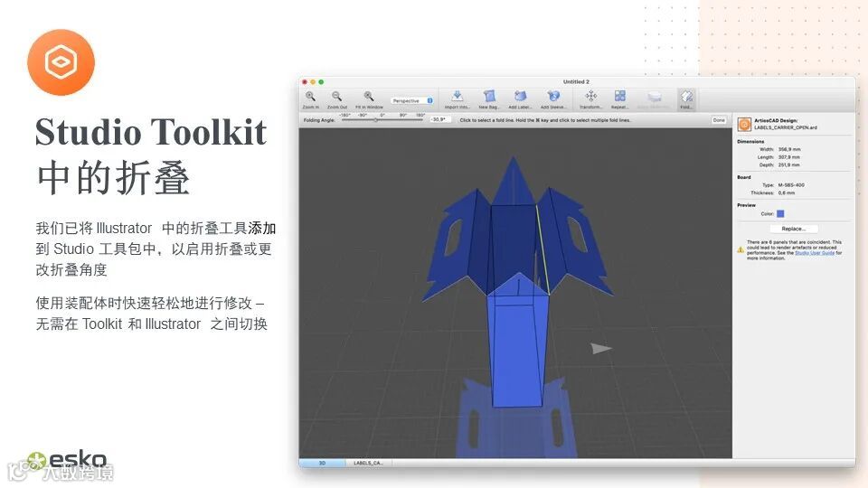Viewport: 868px width, 488px height.
Task: Click the Zoom Out tool
Action: pos(336,99)
